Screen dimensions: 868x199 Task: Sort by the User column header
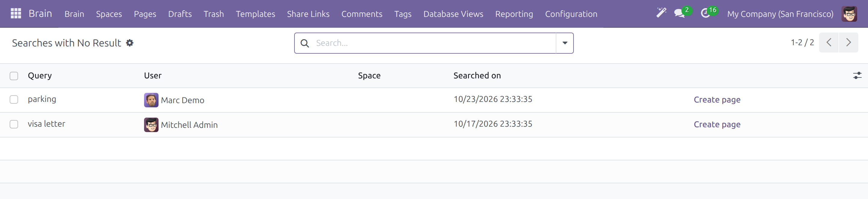point(153,76)
